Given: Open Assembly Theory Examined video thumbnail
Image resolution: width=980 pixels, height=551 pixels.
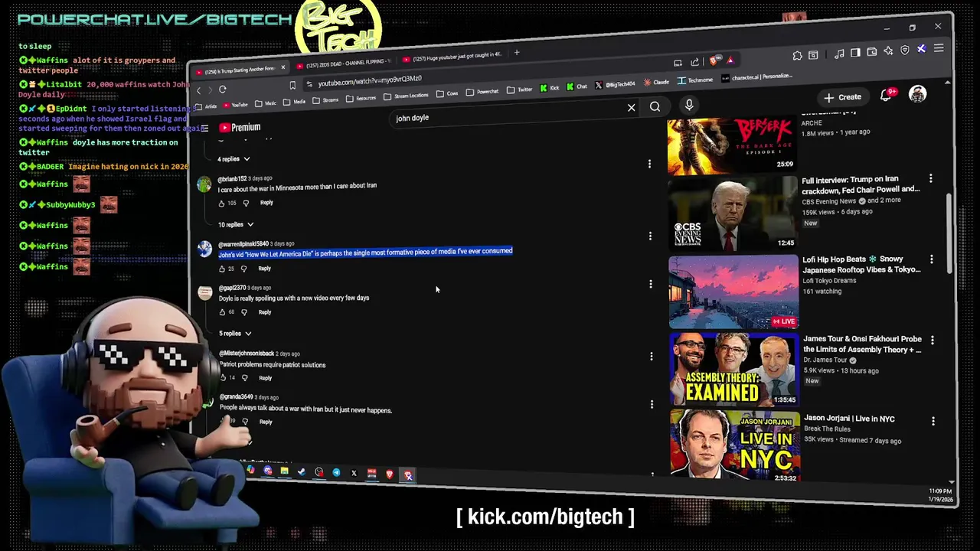Looking at the screenshot, I should (x=734, y=369).
